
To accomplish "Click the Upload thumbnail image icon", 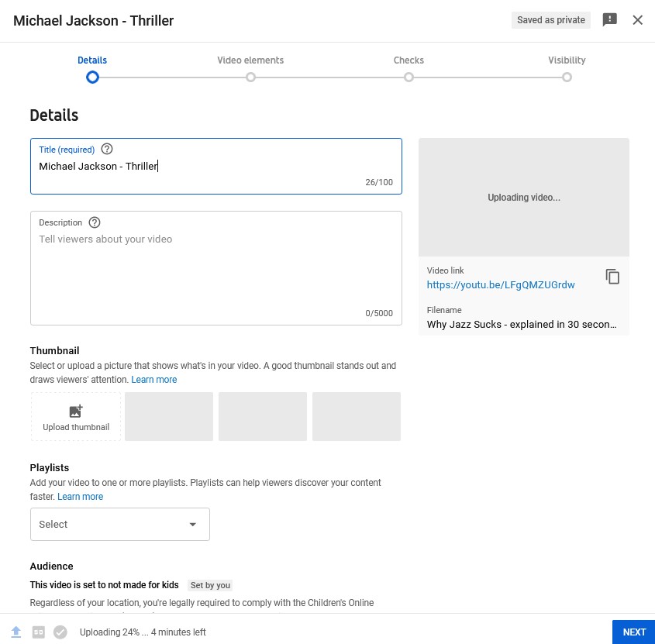I will point(76,411).
